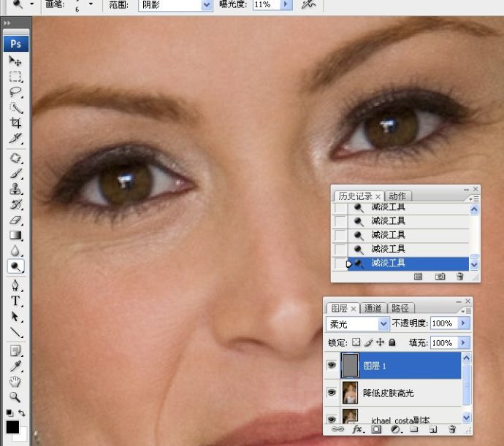Hide the 图层 1 layer
Image resolution: width=504 pixels, height=446 pixels.
click(x=332, y=365)
